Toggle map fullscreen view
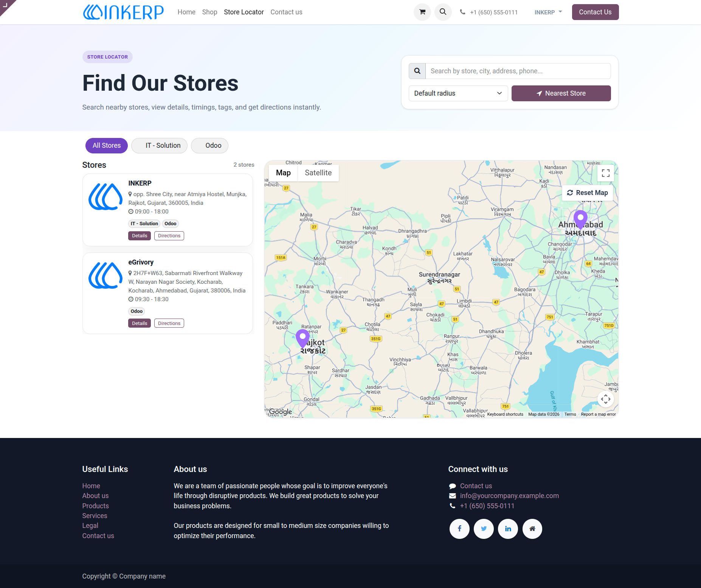This screenshot has width=701, height=588. pyautogui.click(x=606, y=173)
